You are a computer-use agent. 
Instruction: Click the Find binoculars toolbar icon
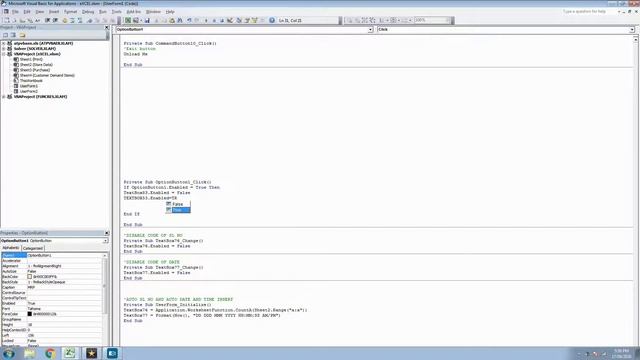(x=180, y=20)
